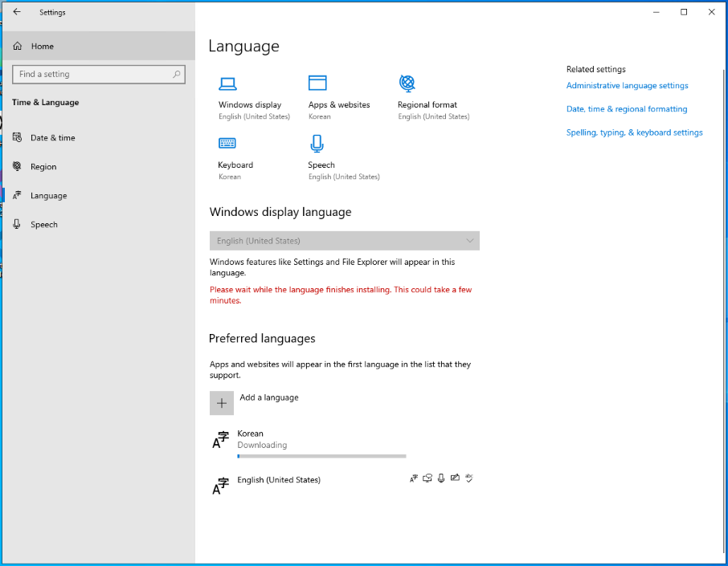
Task: Click the Date & time calendar icon
Action: coord(17,137)
